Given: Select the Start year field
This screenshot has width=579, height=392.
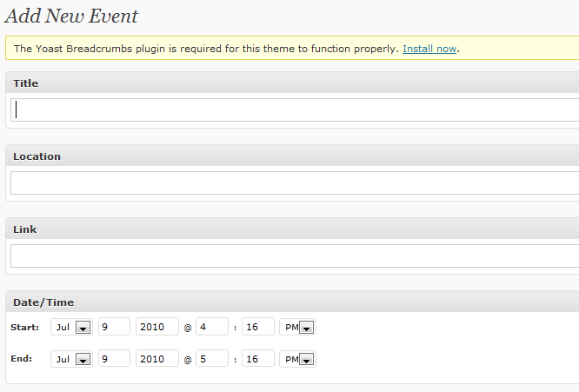Looking at the screenshot, I should click(157, 327).
